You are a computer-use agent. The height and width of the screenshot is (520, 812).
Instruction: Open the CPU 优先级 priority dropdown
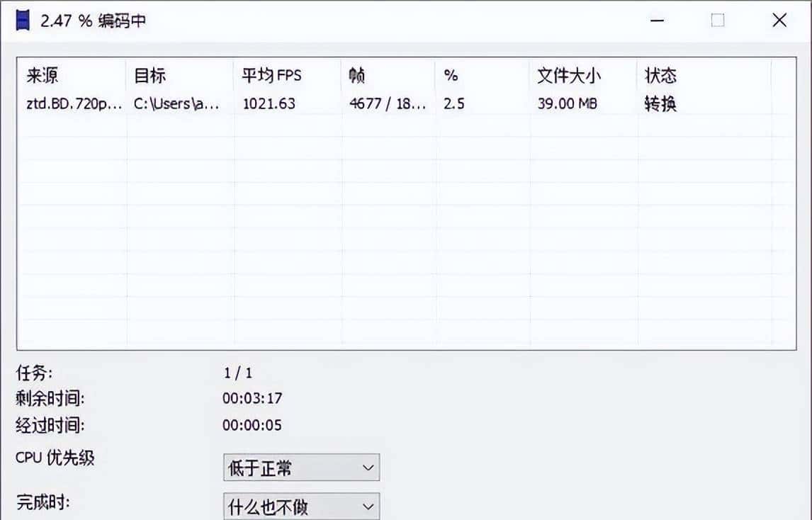point(301,468)
